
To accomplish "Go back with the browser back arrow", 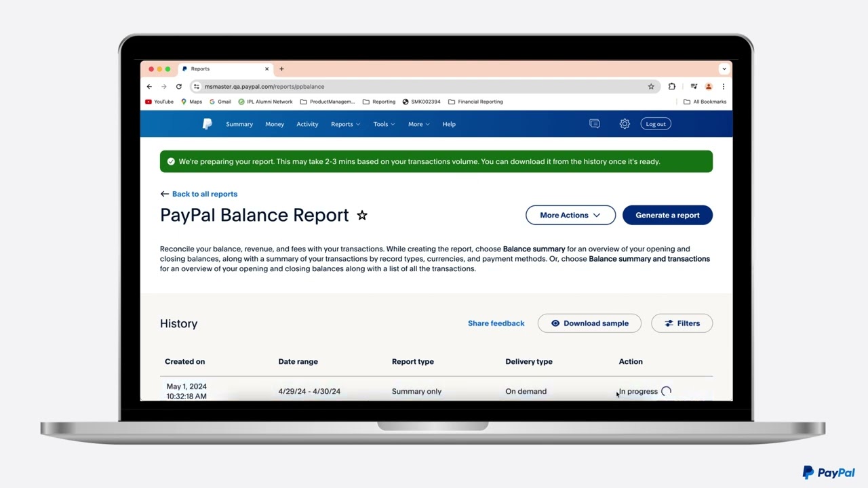I will click(149, 87).
